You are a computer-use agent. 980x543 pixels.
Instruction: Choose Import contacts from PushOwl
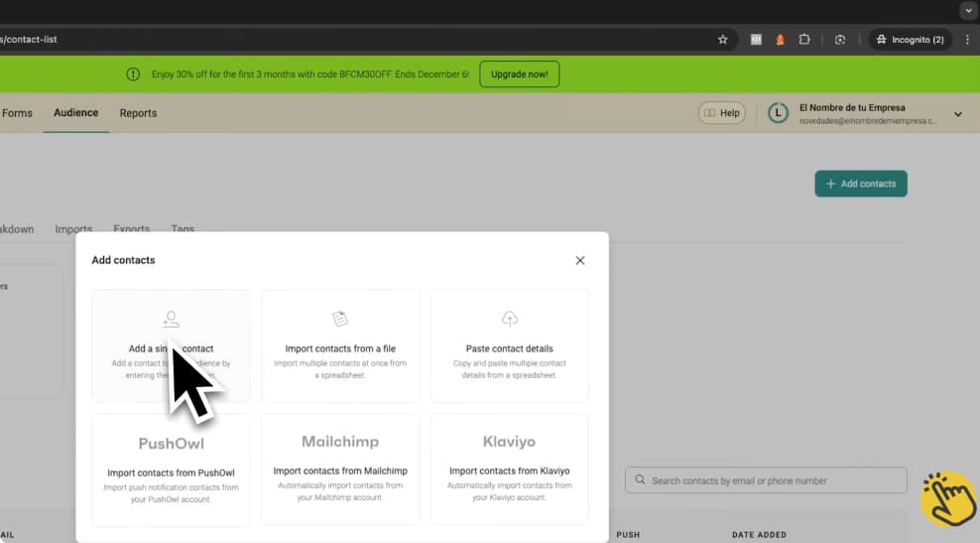[171, 470]
